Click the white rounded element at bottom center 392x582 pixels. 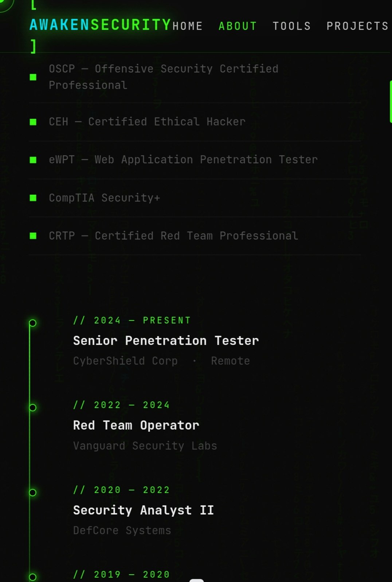(x=196, y=580)
